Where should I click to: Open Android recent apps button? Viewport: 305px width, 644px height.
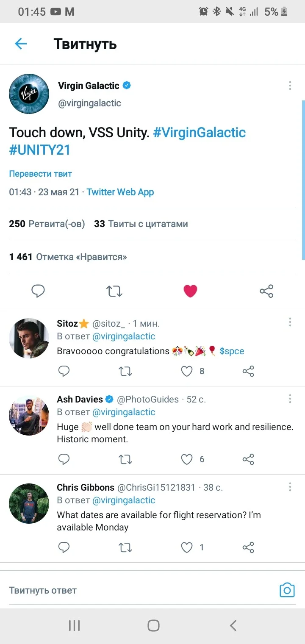[x=75, y=625]
